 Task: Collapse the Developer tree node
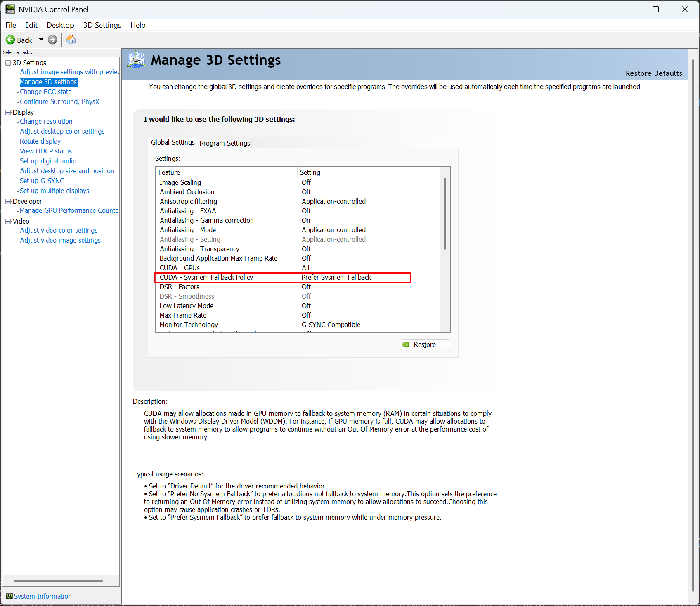[x=8, y=201]
